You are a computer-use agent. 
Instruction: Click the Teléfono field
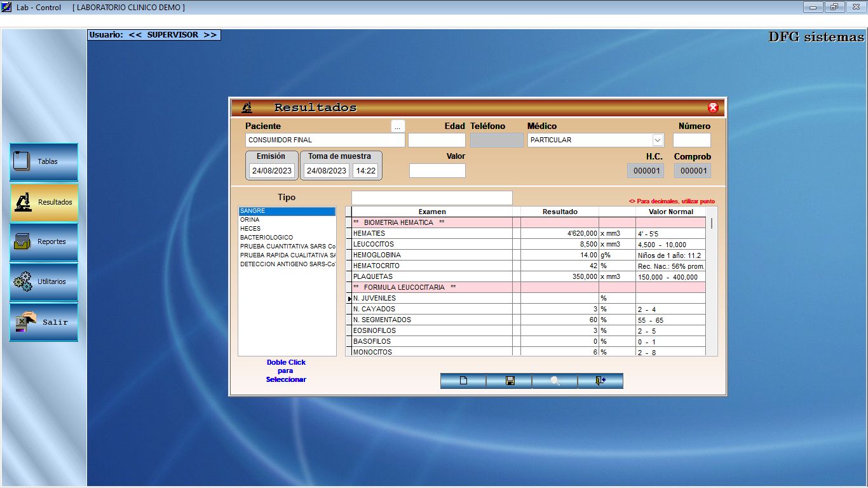(497, 140)
